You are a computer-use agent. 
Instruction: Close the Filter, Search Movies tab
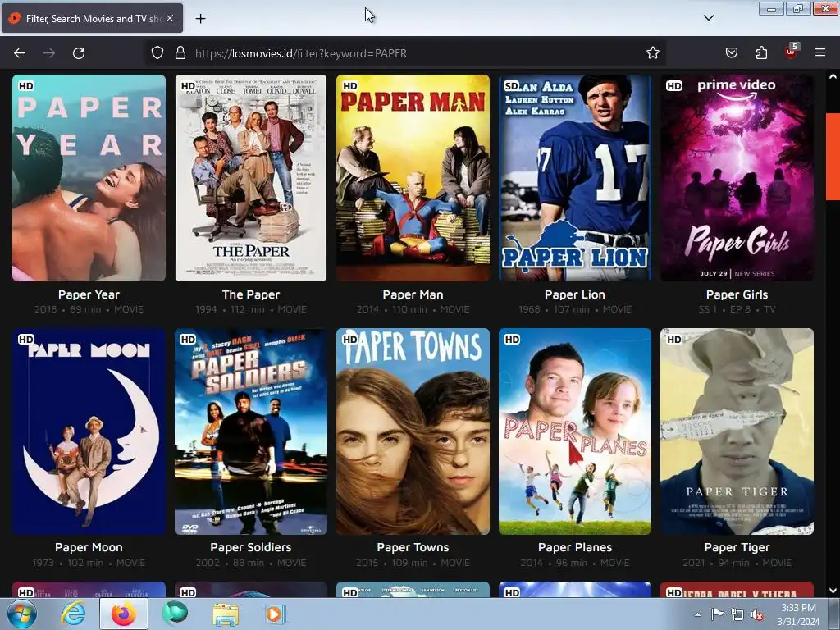coord(170,18)
